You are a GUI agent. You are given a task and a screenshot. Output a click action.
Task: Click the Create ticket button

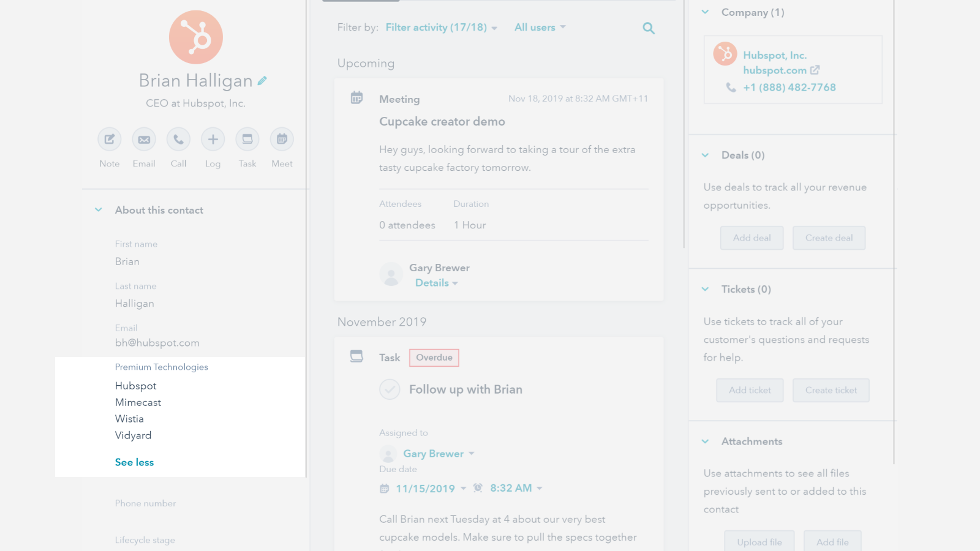[831, 391]
